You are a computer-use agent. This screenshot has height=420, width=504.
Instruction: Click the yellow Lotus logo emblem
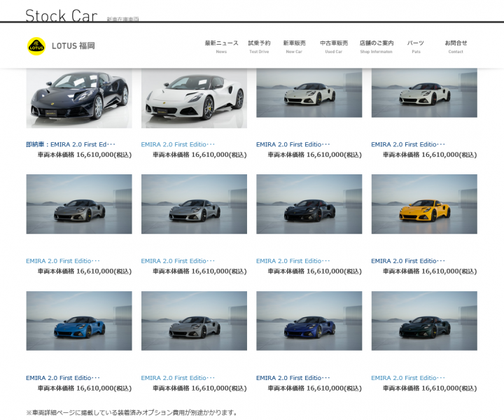[x=36, y=46]
